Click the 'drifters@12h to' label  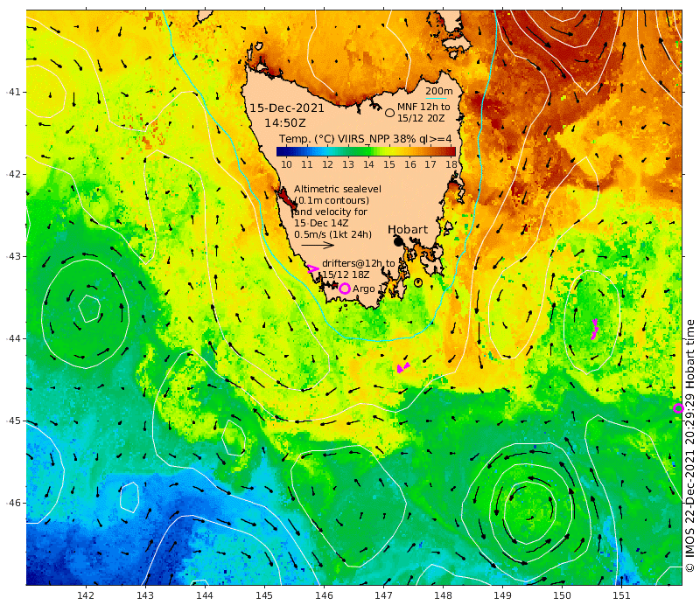click(x=359, y=263)
